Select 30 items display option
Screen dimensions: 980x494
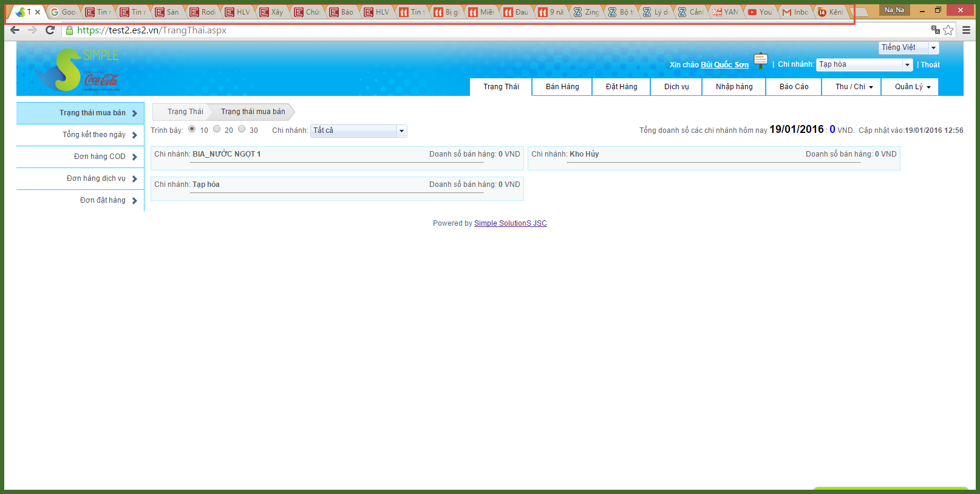coord(242,129)
